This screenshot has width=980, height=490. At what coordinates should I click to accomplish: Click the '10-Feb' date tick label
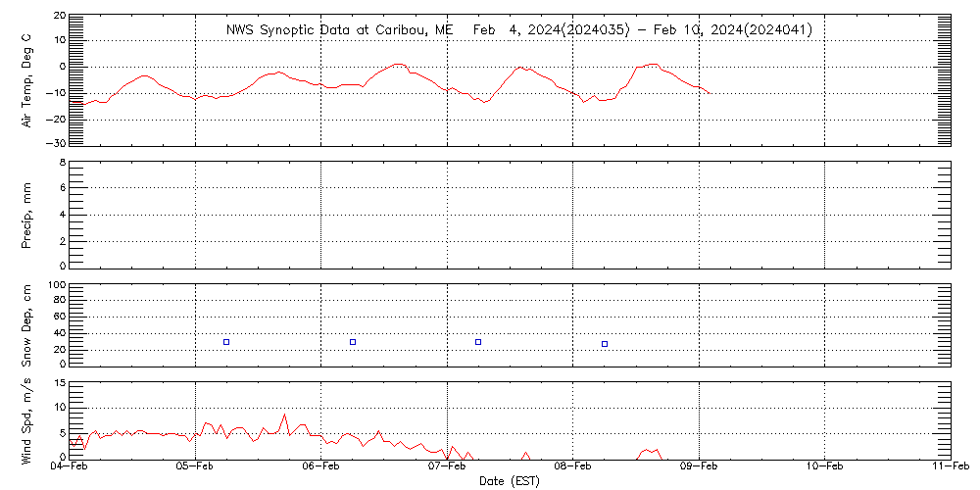click(x=825, y=467)
